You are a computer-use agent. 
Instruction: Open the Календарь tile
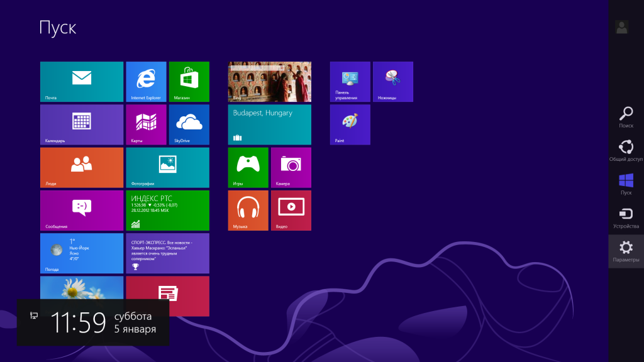(x=82, y=124)
